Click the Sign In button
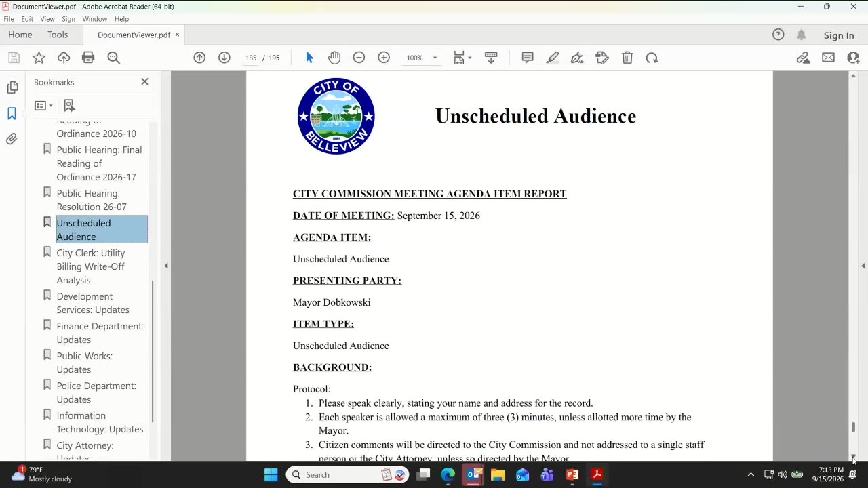 839,35
